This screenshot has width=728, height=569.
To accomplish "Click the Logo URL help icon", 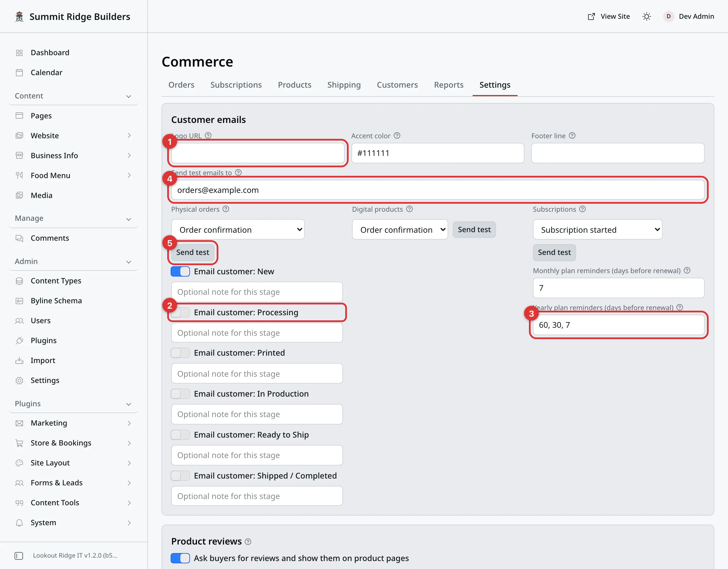I will (208, 135).
